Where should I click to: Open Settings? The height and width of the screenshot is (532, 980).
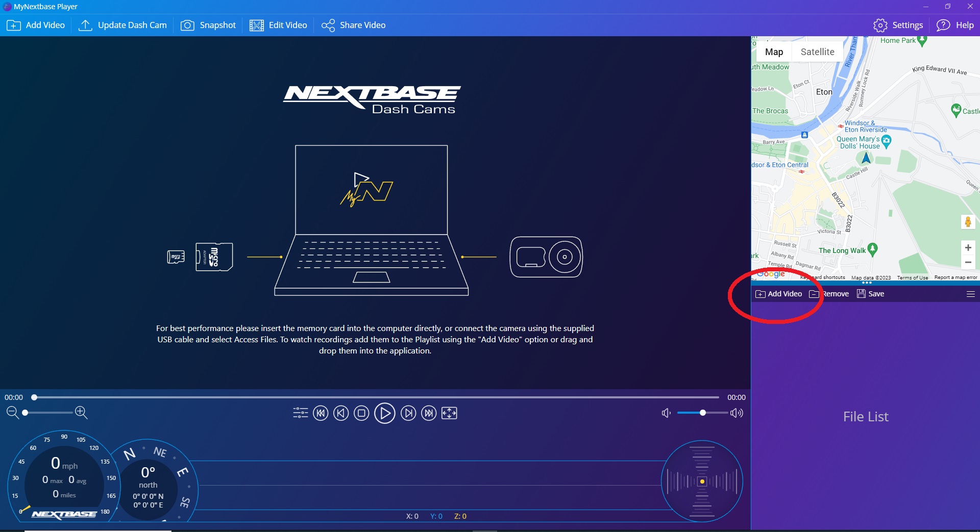click(x=898, y=25)
